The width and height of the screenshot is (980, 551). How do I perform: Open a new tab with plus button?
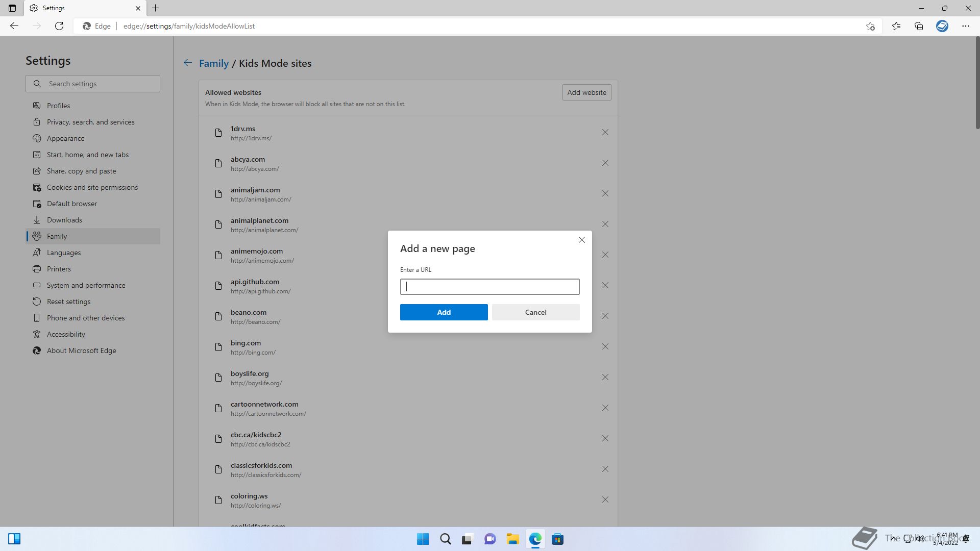(156, 8)
